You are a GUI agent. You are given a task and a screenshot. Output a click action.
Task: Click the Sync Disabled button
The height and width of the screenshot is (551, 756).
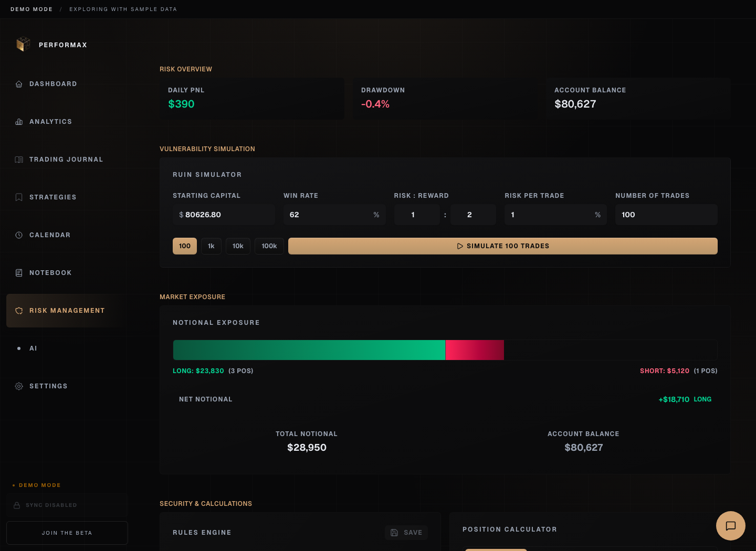coord(67,505)
